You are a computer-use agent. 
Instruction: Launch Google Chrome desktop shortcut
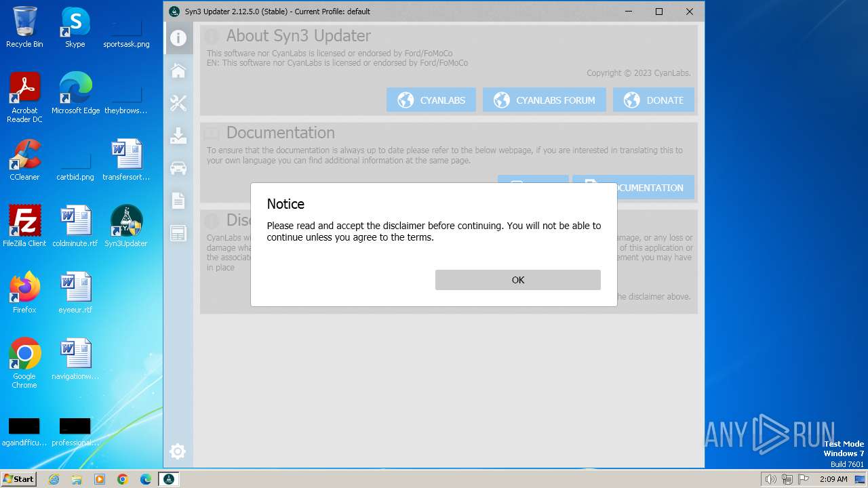24,363
